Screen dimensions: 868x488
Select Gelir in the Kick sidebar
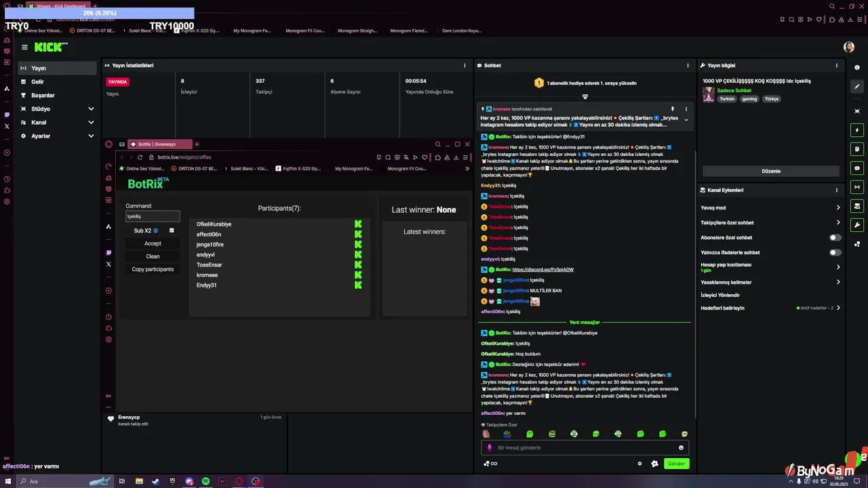coord(58,82)
